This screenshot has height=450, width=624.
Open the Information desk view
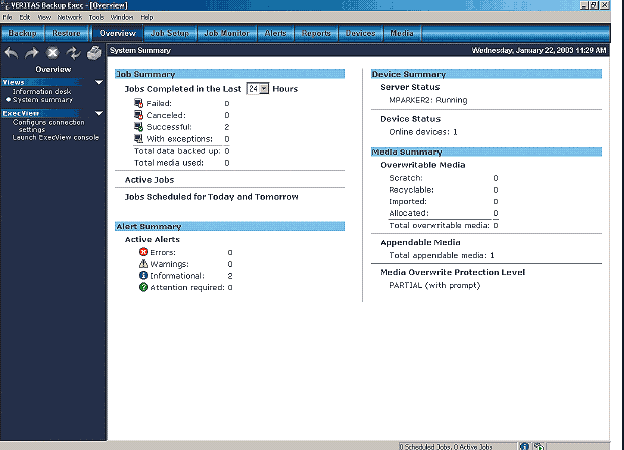(x=41, y=91)
